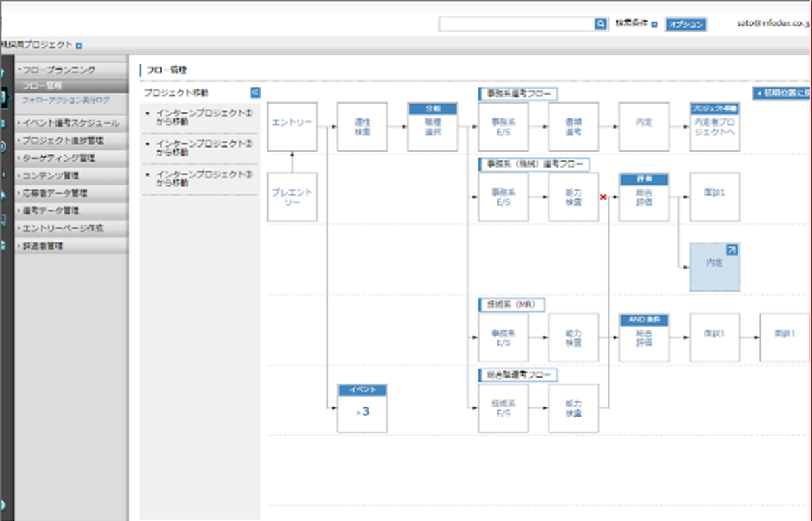The height and width of the screenshot is (521, 812).
Task: Click the プロジェクト移動 panel title
Action: pyautogui.click(x=176, y=93)
